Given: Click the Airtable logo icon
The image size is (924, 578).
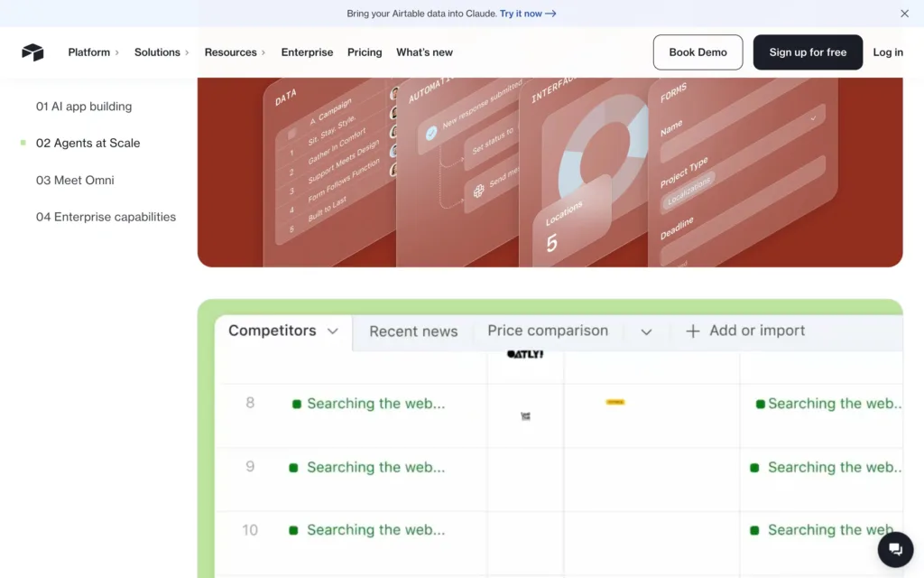Looking at the screenshot, I should coord(33,52).
